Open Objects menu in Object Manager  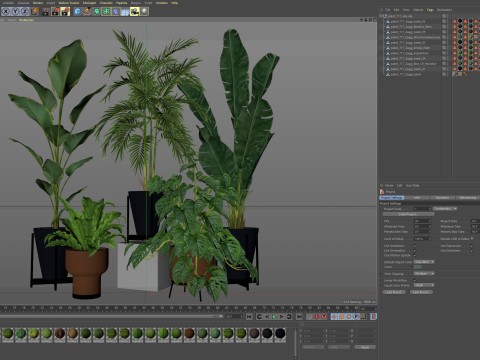[418, 10]
